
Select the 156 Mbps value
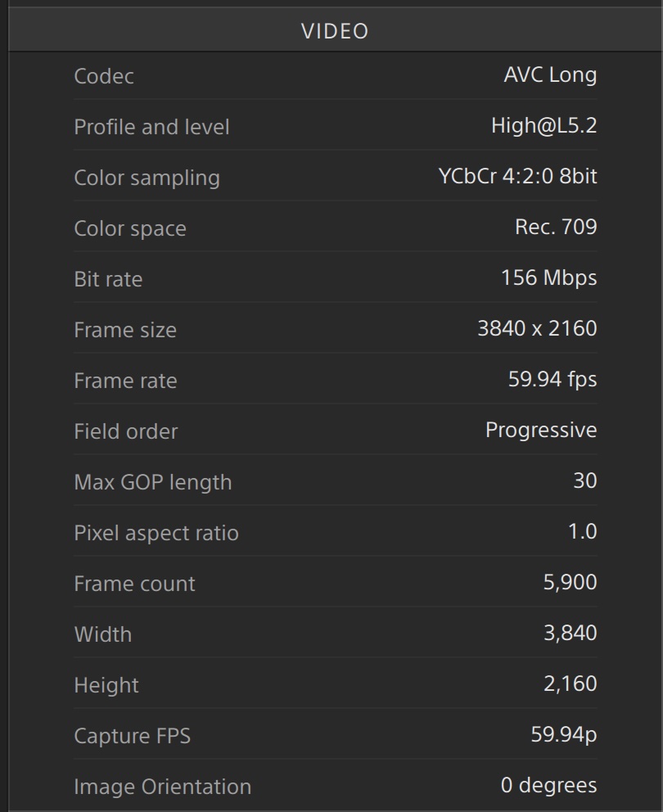tap(548, 278)
